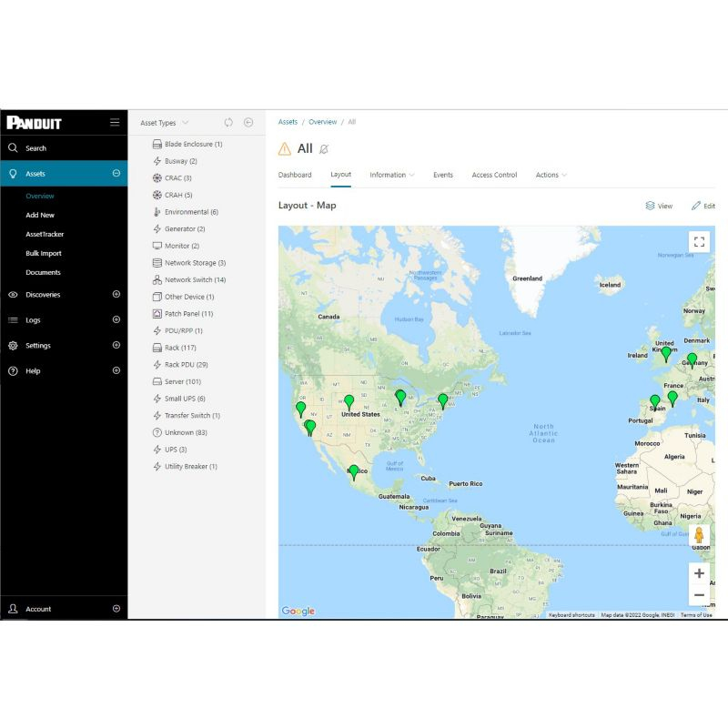The image size is (728, 728).
Task: Click the Assets breadcrumb link
Action: point(288,122)
